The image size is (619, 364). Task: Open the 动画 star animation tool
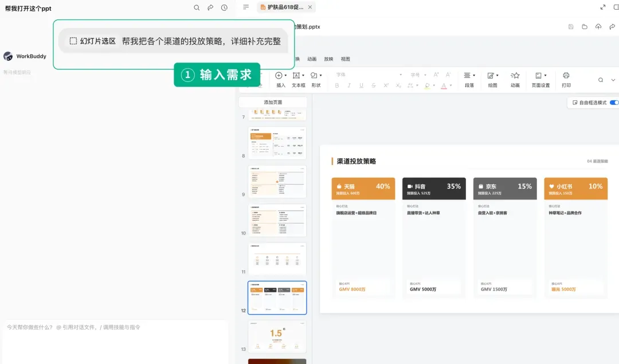coord(515,76)
